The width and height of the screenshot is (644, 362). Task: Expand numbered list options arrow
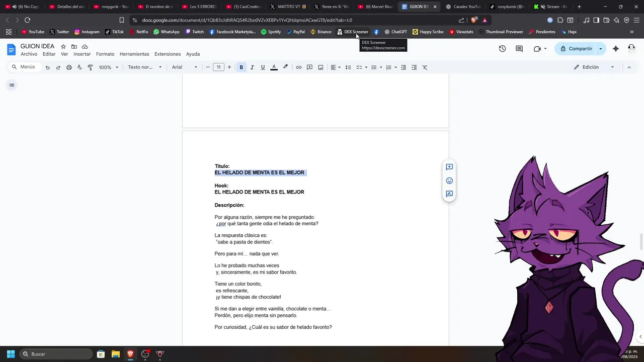pyautogui.click(x=396, y=67)
